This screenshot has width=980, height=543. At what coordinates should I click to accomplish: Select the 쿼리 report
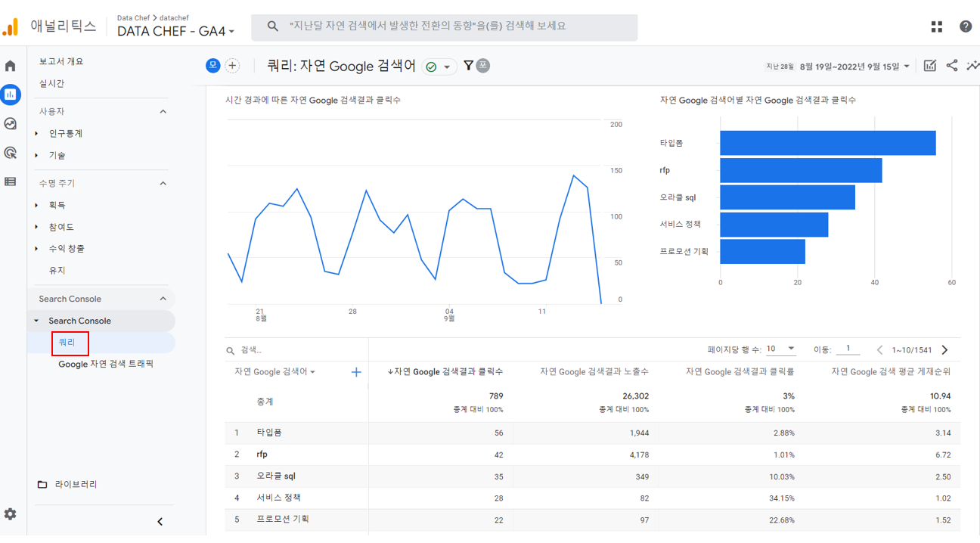point(67,343)
